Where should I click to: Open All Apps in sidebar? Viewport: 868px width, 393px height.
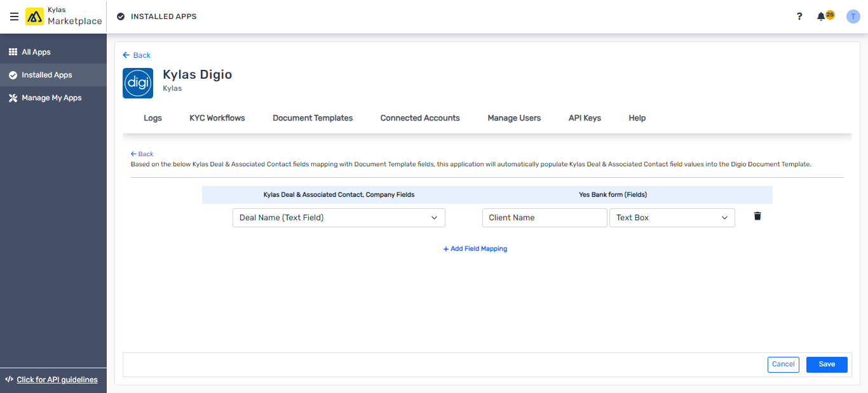36,52
